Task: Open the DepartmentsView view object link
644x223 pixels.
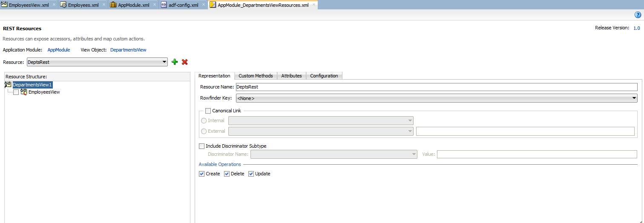Action: [x=128, y=50]
